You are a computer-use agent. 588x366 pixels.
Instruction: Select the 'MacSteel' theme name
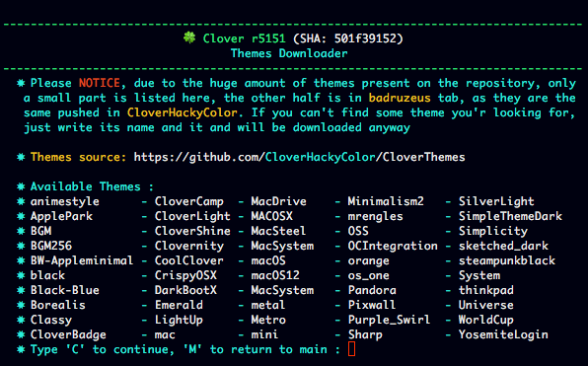[278, 231]
